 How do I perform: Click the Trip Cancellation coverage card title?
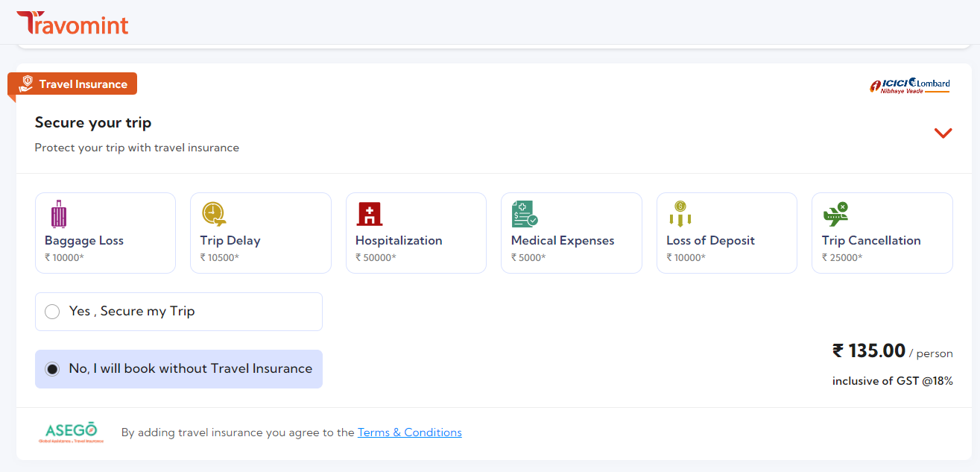870,240
